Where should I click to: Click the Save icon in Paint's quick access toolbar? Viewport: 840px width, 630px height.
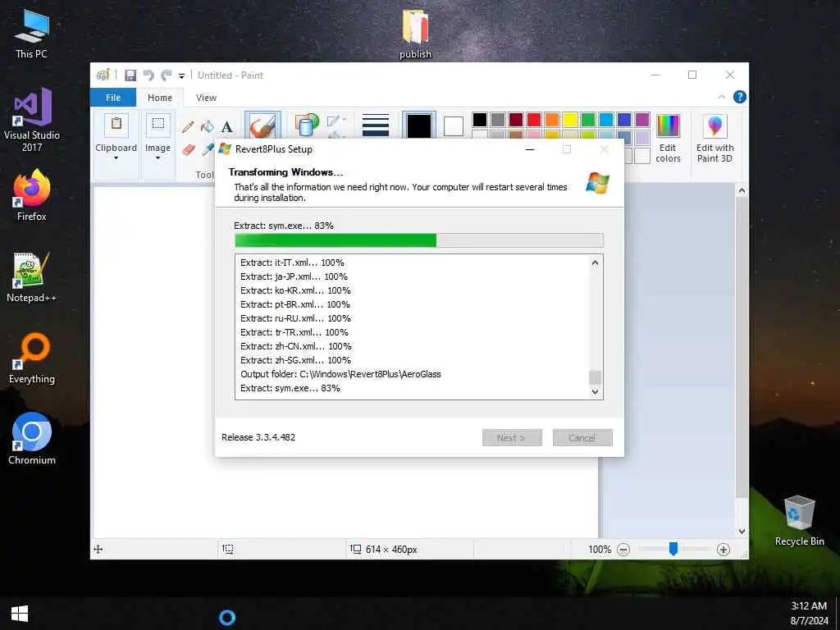tap(130, 75)
